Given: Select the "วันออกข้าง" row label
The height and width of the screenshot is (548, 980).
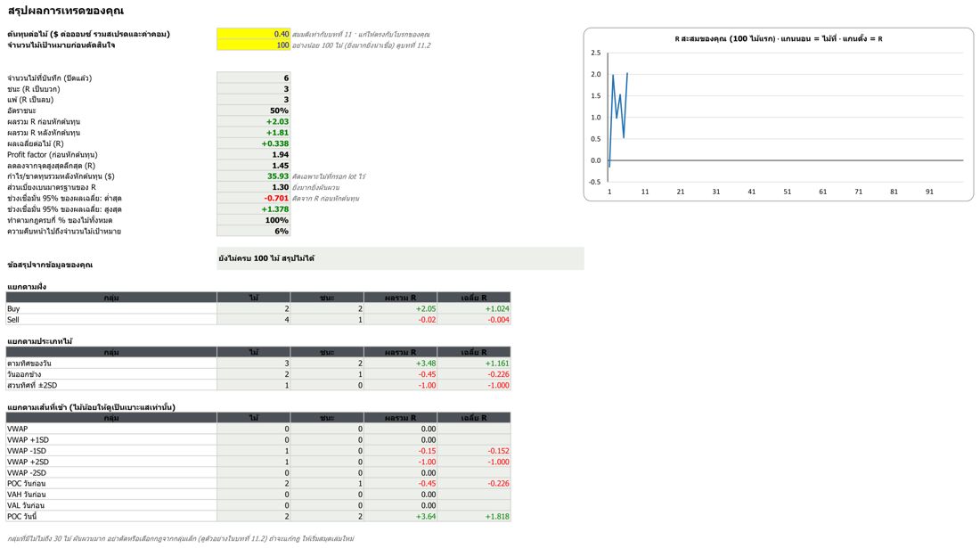Looking at the screenshot, I should (x=111, y=374).
